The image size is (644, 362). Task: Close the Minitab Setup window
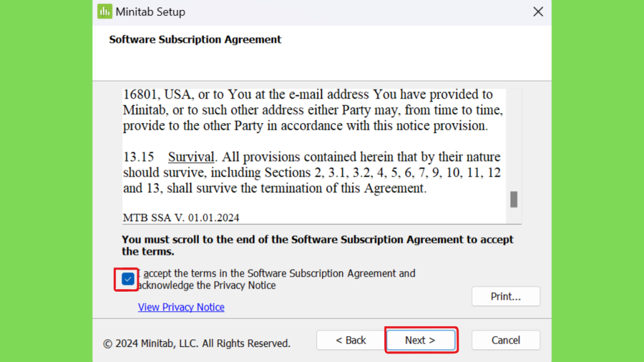pos(538,11)
